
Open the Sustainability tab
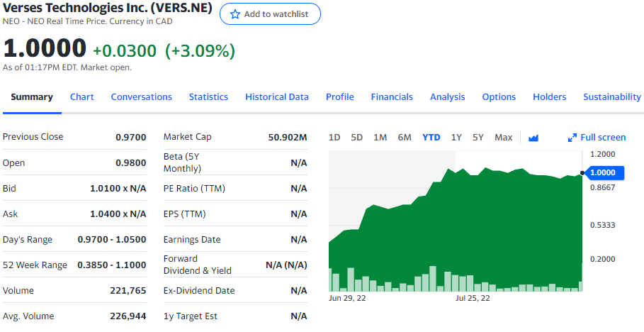tap(612, 96)
